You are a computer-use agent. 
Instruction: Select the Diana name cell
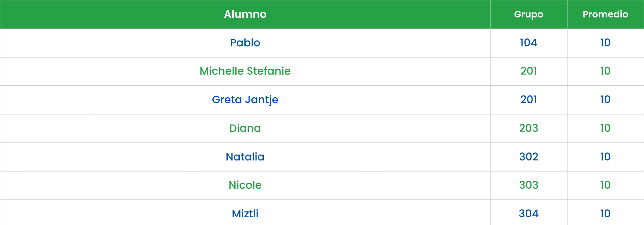point(245,128)
